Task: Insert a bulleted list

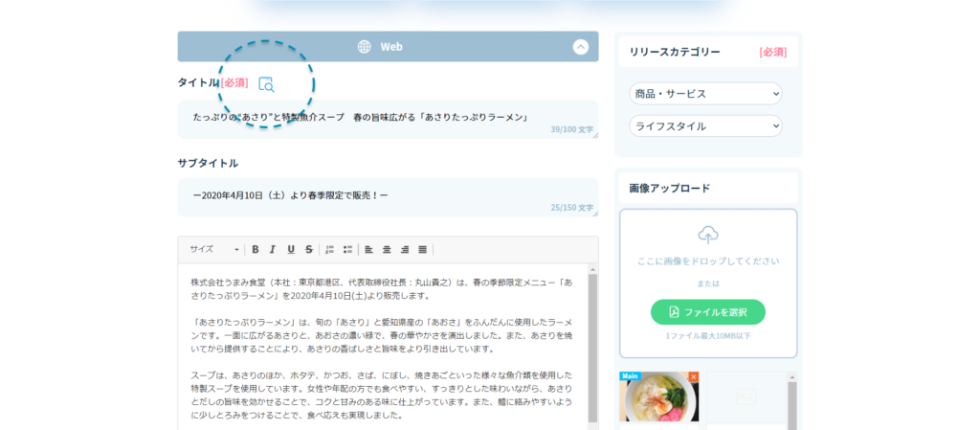Action: (347, 249)
